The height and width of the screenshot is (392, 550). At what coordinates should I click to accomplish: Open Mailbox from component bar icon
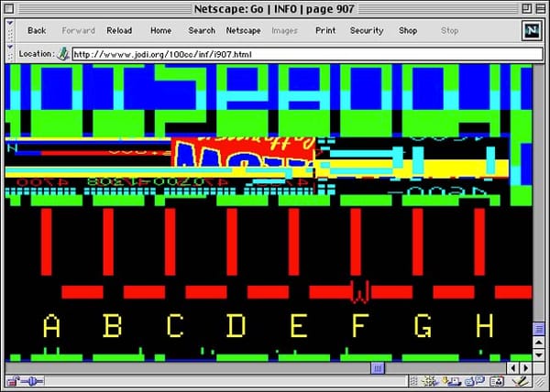pos(450,381)
